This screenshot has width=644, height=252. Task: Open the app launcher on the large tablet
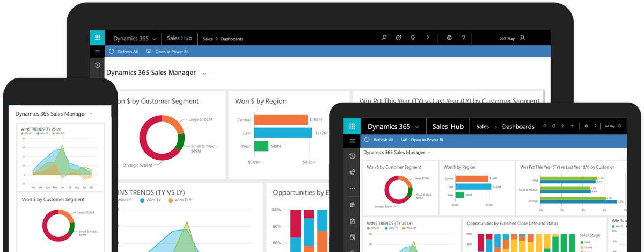[97, 38]
